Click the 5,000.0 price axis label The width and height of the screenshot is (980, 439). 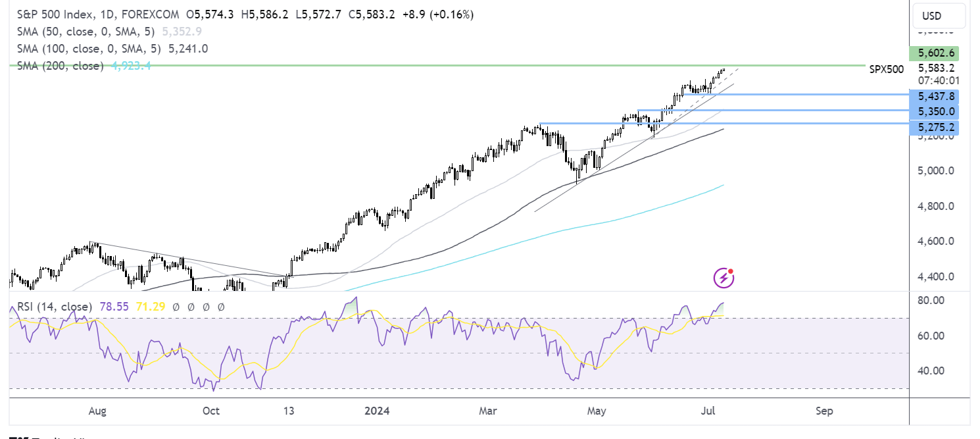tap(937, 171)
